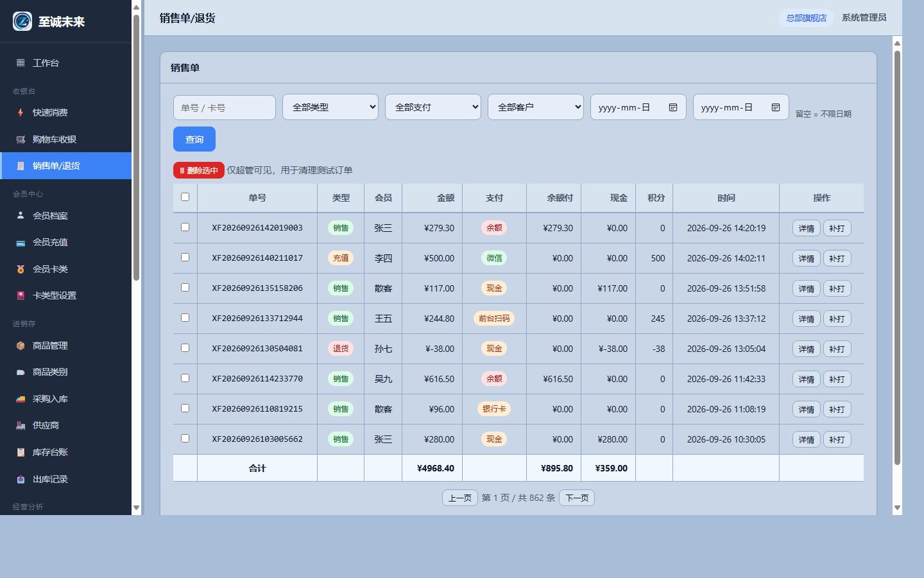The height and width of the screenshot is (578, 924).
Task: Click main page scrollbar up arrow
Action: [897, 43]
